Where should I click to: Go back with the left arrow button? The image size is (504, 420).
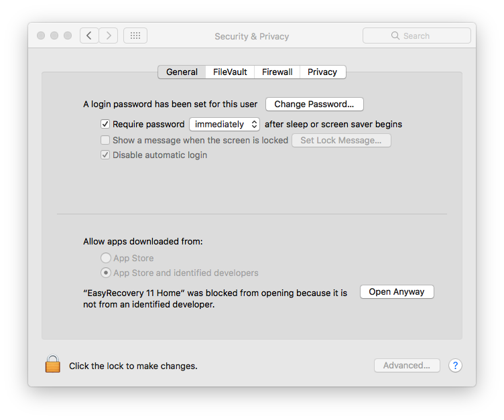[89, 36]
